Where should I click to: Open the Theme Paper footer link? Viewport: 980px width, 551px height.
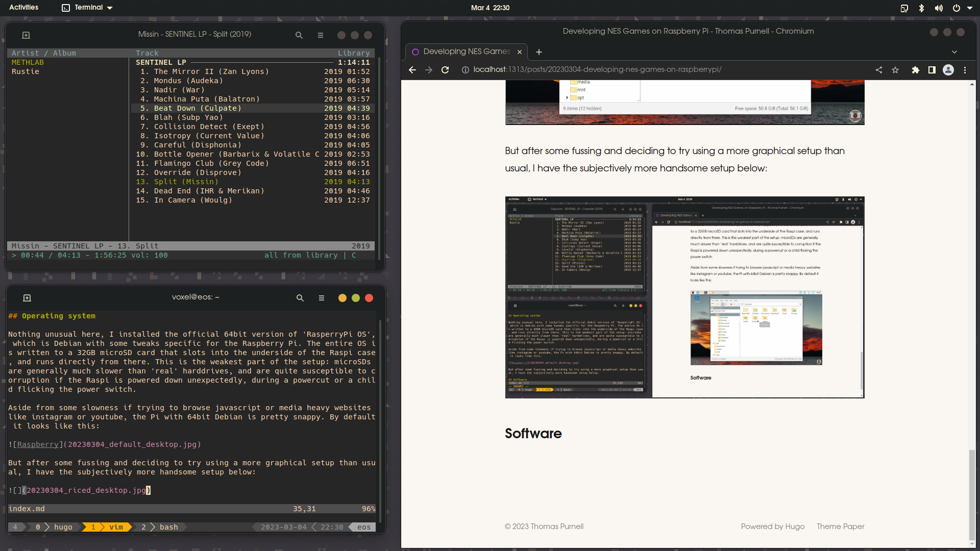point(841,527)
